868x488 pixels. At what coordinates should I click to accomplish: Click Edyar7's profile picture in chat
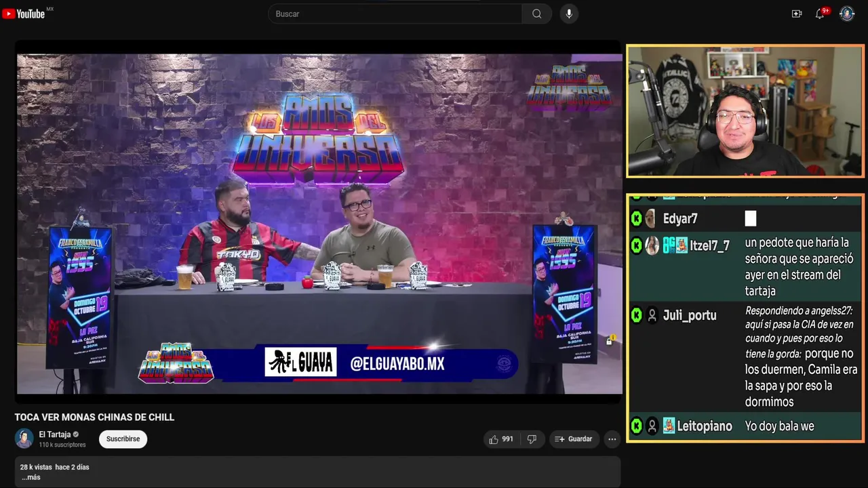pyautogui.click(x=650, y=218)
